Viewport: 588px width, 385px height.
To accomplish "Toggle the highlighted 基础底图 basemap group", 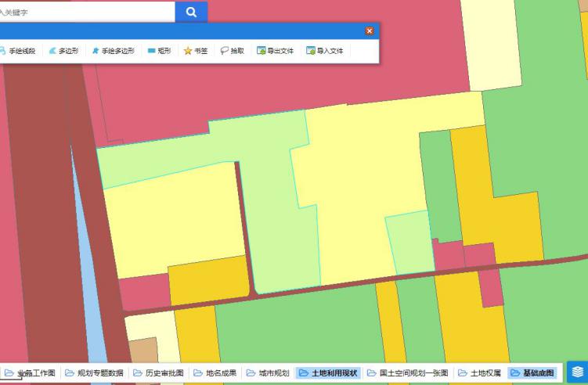I will 532,373.
